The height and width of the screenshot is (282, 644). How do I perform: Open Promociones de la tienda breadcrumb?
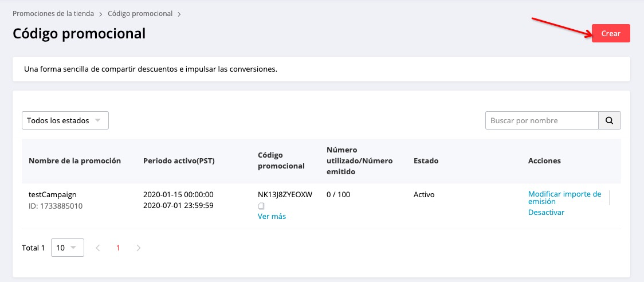tap(53, 13)
